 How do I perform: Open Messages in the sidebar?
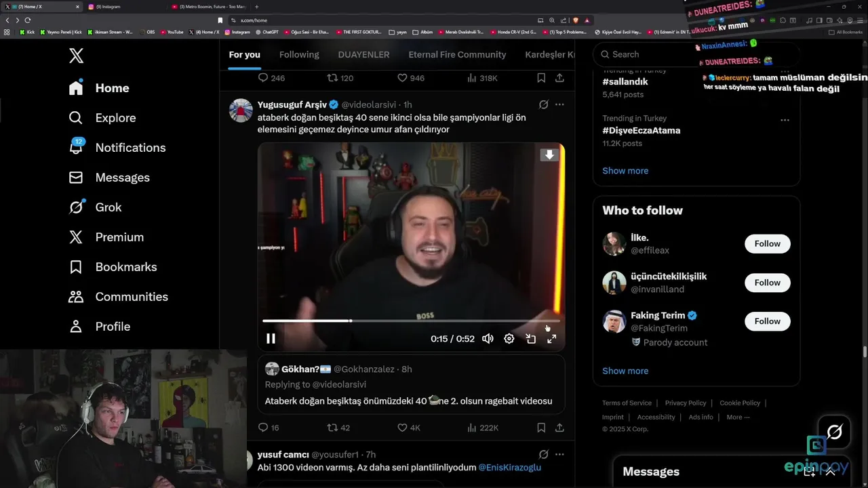pyautogui.click(x=109, y=178)
